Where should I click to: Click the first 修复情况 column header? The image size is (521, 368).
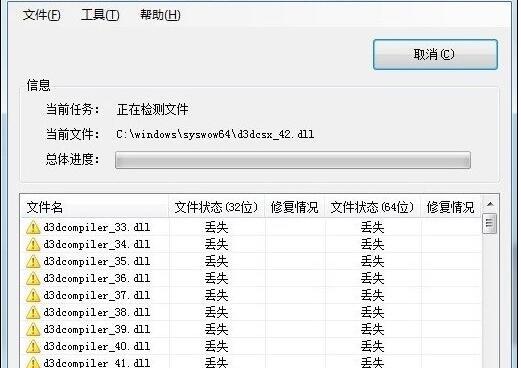tap(295, 207)
